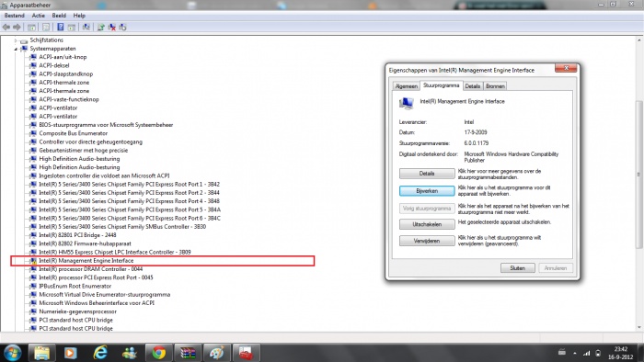Image resolution: width=644 pixels, height=362 pixels.
Task: Click the scrollbar down arrow of device tree
Action: (639, 327)
